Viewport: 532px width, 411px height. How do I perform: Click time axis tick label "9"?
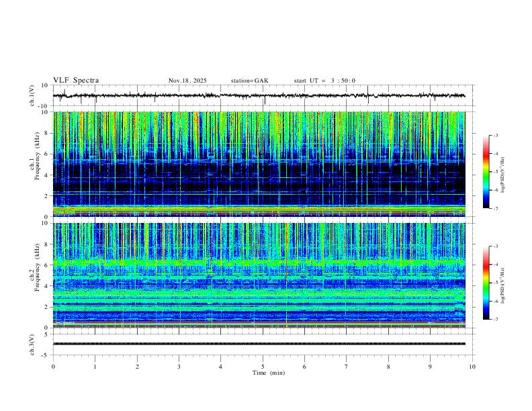point(430,367)
